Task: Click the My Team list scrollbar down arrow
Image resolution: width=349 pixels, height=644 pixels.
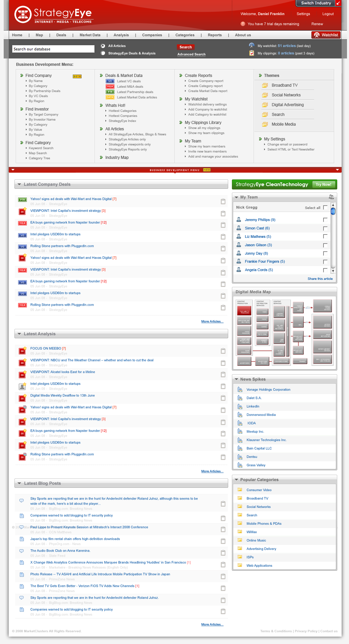Action: coord(333,271)
